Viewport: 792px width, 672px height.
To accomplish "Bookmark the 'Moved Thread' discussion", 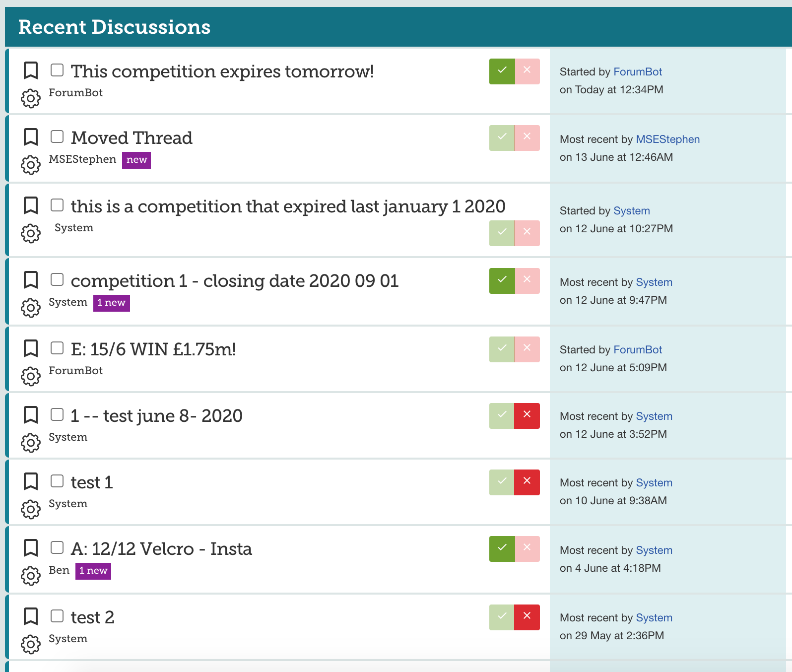I will [x=31, y=137].
